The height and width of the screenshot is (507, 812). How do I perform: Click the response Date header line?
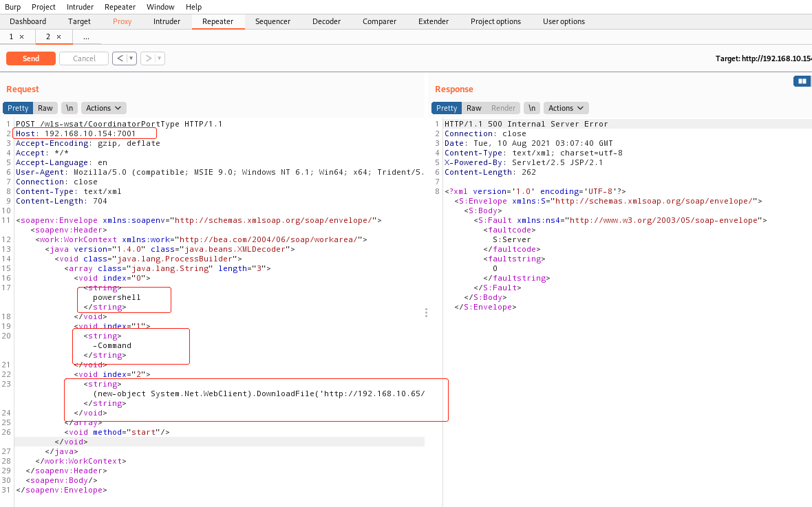[x=528, y=143]
